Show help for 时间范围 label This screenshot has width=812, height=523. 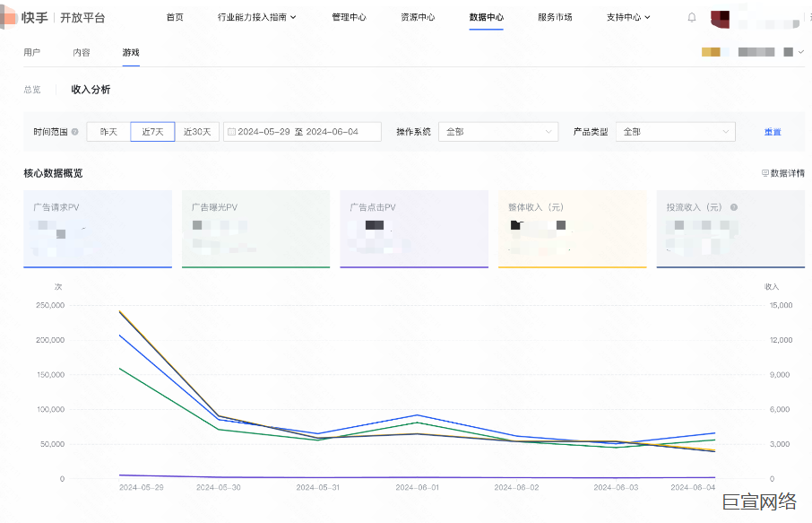pos(74,132)
